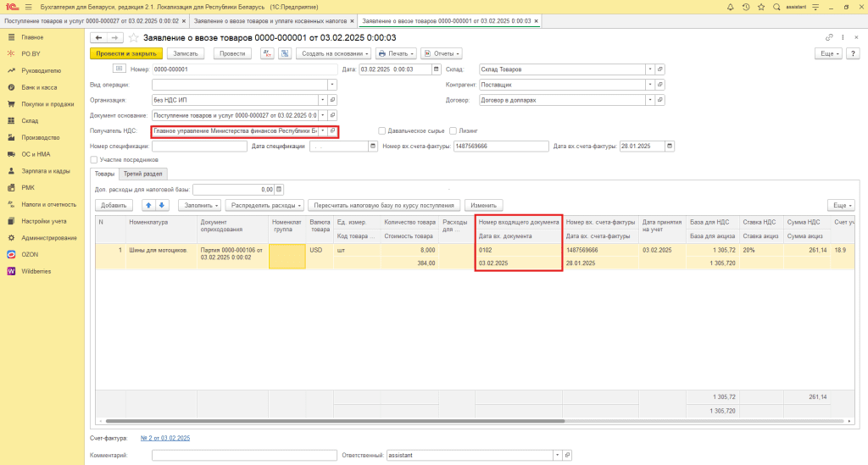Open Wildberries sidebar section
Screen dimensions: 868x465
pos(36,272)
